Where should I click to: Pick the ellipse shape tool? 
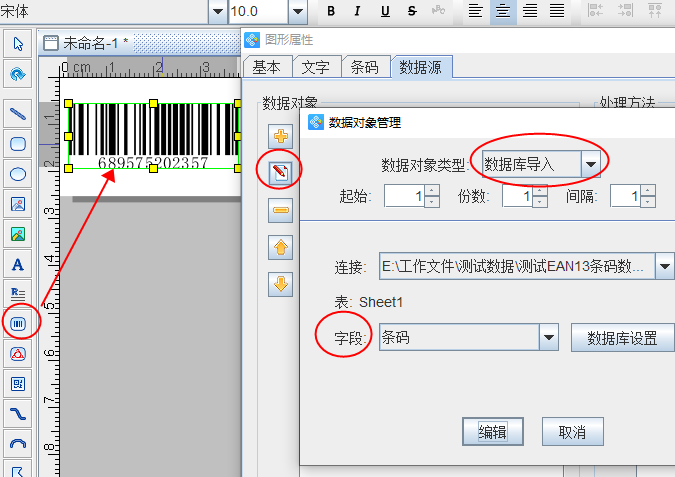tap(17, 174)
